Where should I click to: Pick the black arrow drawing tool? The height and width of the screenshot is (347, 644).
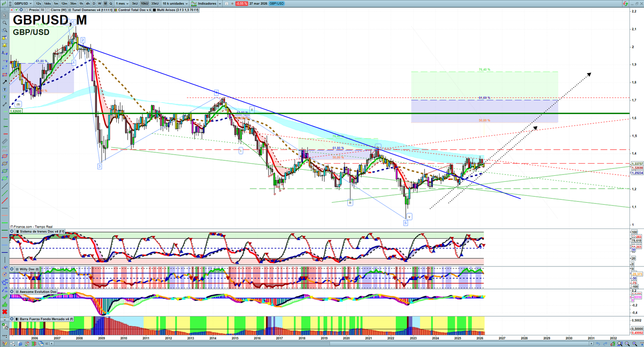[4, 82]
